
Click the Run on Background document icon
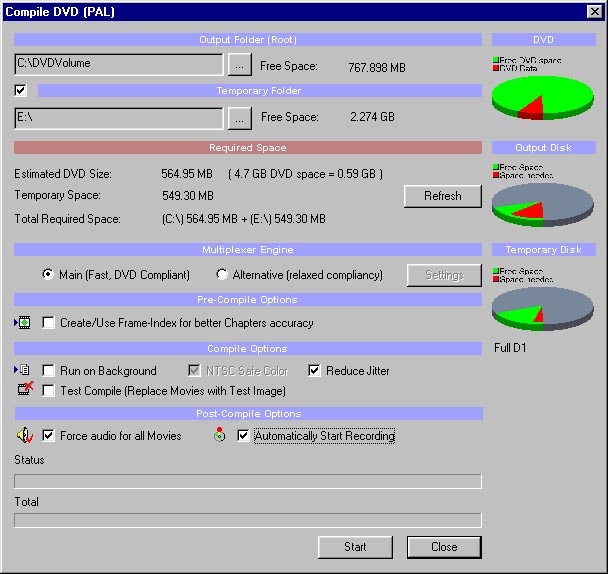click(x=22, y=370)
